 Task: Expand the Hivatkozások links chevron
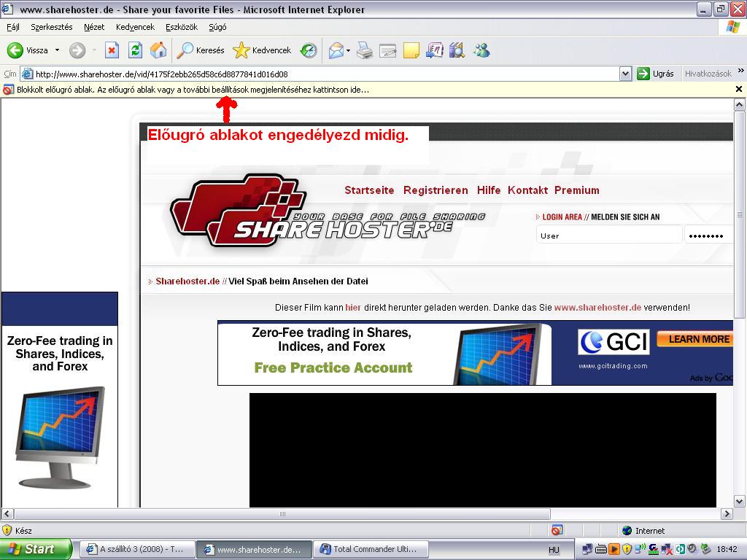(x=741, y=71)
